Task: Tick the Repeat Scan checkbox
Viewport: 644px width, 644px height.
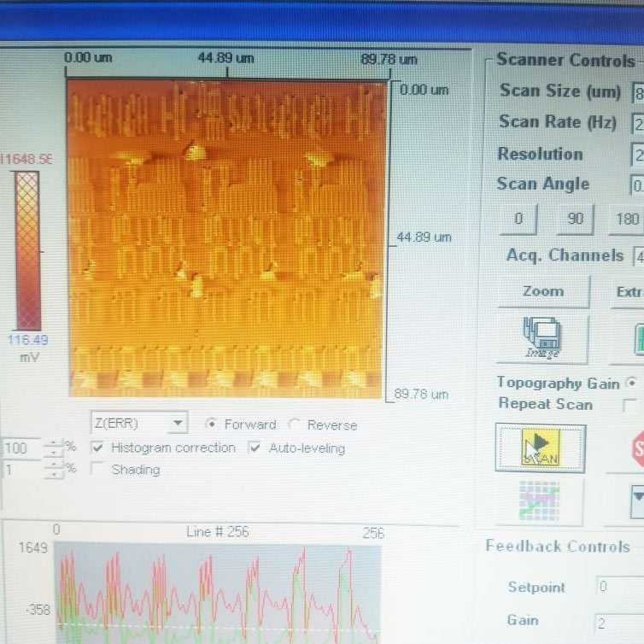Action: [x=629, y=405]
